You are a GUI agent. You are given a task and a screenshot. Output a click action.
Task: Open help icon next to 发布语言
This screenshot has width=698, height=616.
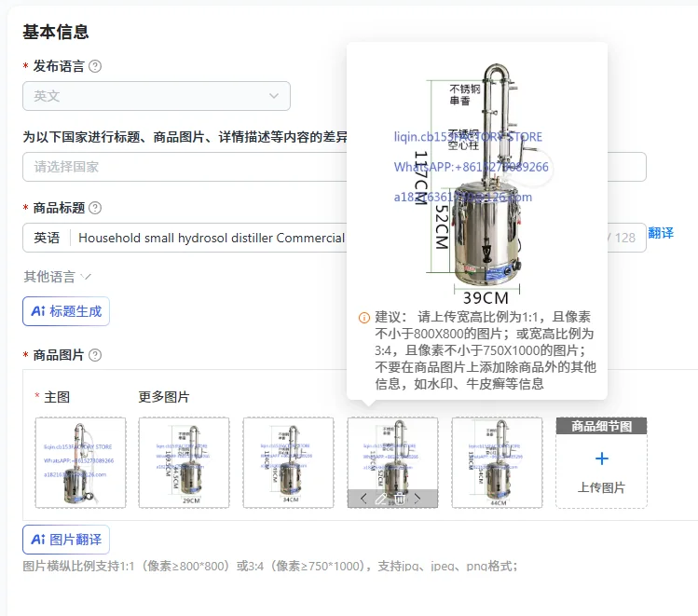pos(95,66)
